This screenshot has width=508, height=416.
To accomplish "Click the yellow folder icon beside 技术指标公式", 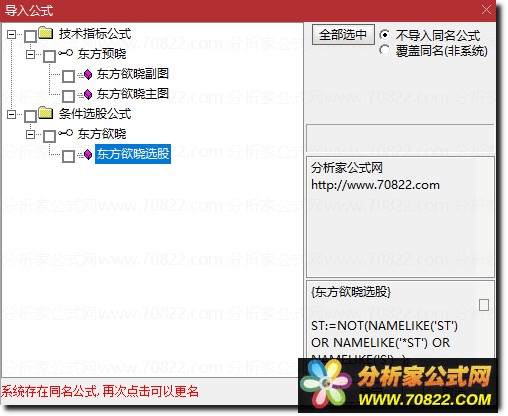I will point(45,33).
